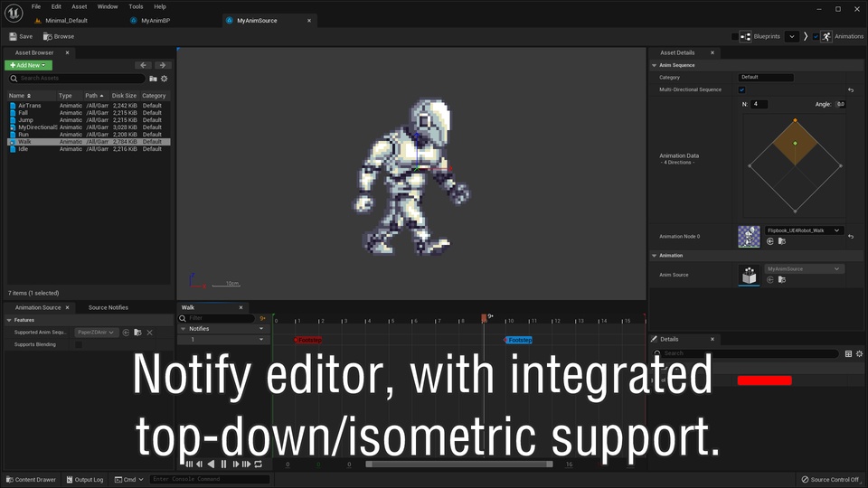Switch to Animations mode icon
The height and width of the screenshot is (488, 868).
pos(826,36)
